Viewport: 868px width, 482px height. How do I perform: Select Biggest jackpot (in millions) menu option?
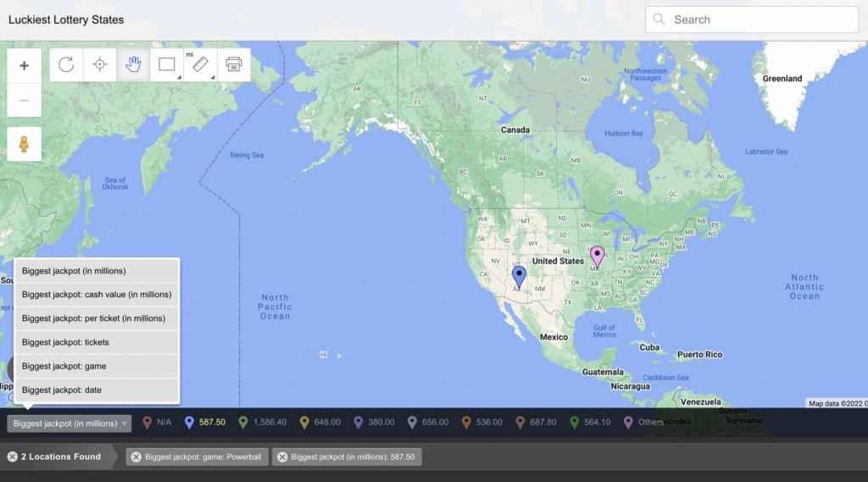pyautogui.click(x=97, y=270)
